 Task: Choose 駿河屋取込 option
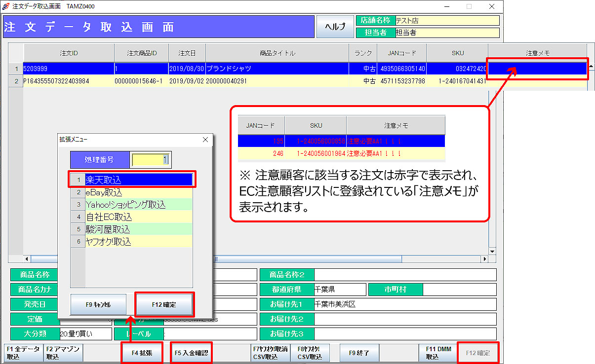(x=138, y=229)
